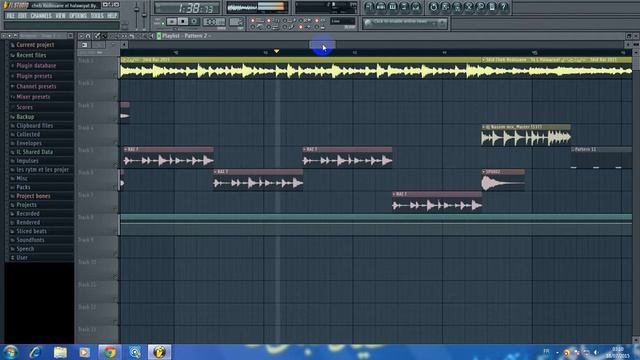This screenshot has height=360, width=640.
Task: Open the TOOLS menu
Action: 97,16
